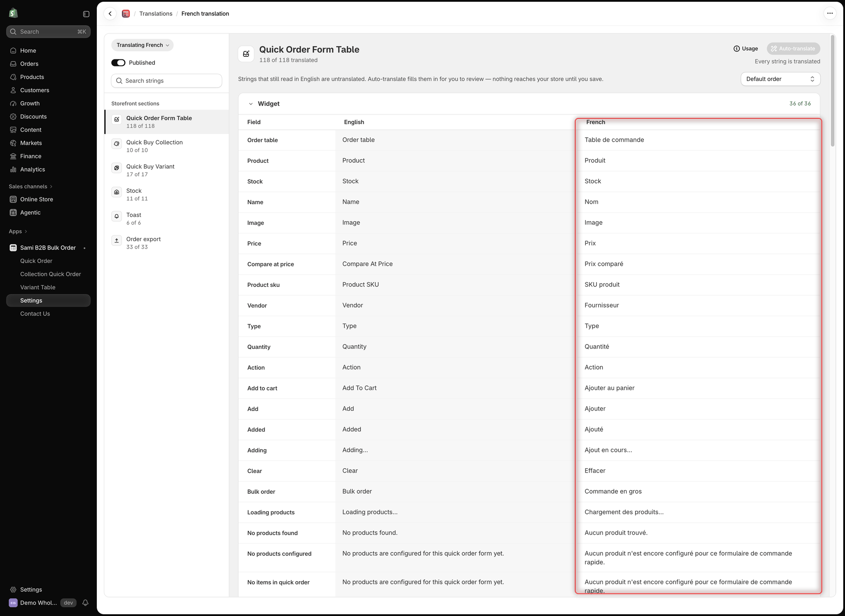Expand the Apps group chevron

pyautogui.click(x=26, y=231)
